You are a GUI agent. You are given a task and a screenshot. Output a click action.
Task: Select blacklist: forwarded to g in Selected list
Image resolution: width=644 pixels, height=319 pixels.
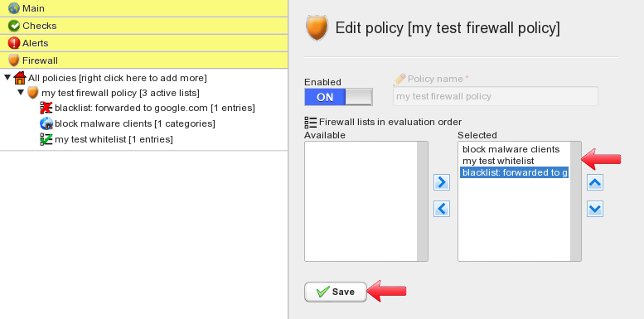pos(514,172)
